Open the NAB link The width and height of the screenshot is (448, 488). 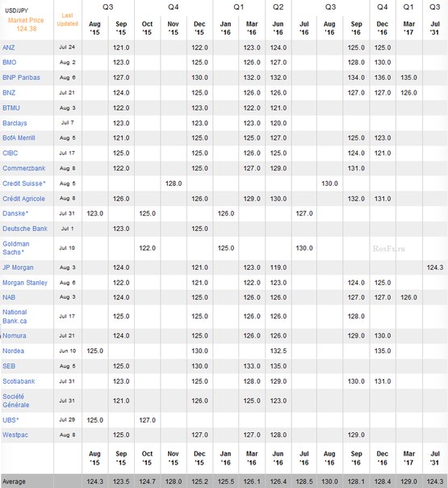click(9, 297)
